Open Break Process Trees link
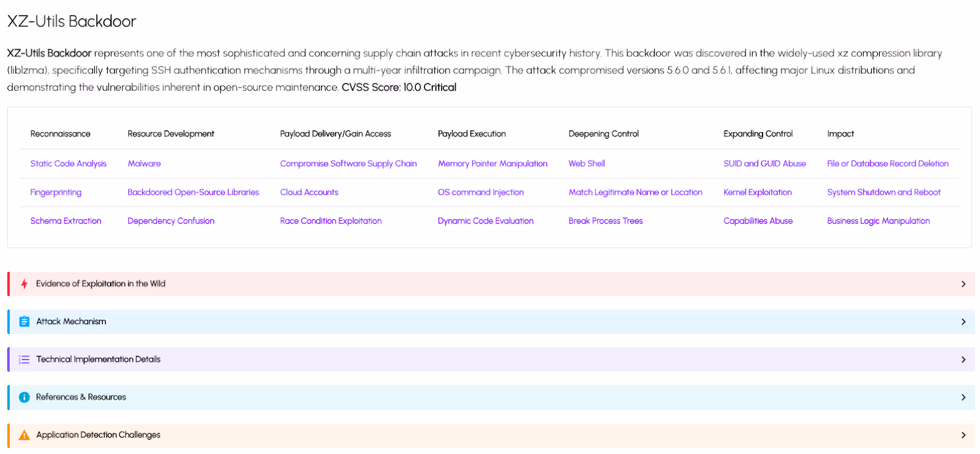 pos(606,221)
